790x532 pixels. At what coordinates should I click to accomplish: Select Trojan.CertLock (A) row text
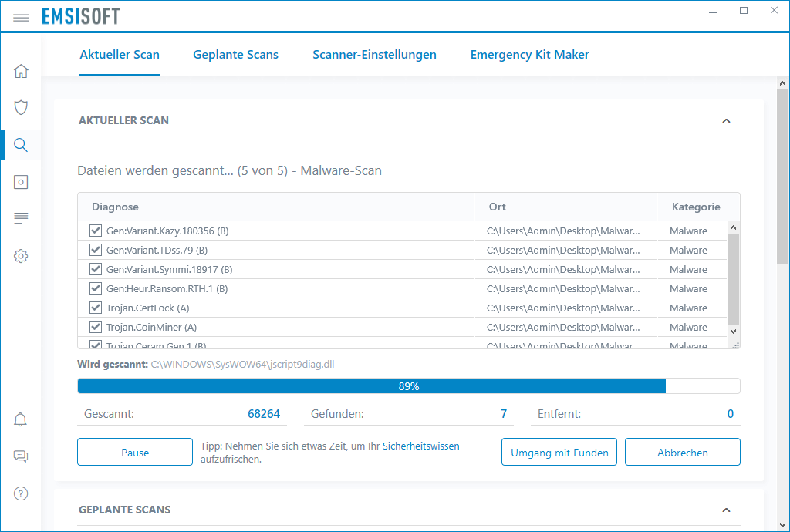pos(147,308)
